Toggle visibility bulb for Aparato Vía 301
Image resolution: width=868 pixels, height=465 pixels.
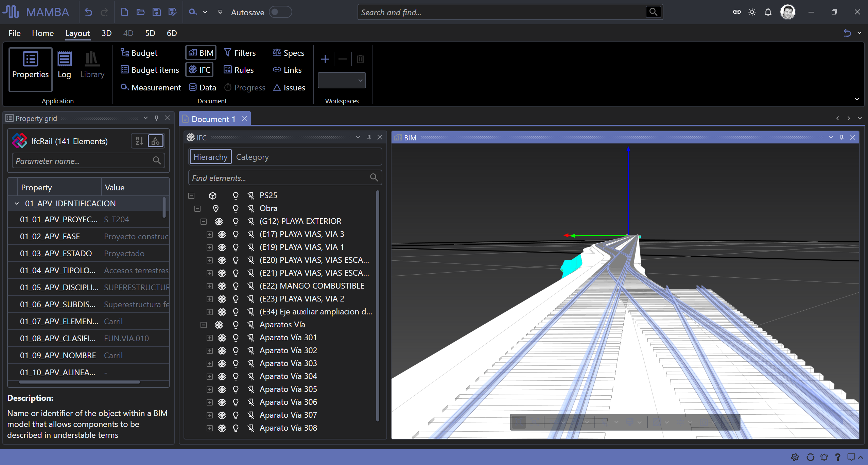pyautogui.click(x=236, y=338)
